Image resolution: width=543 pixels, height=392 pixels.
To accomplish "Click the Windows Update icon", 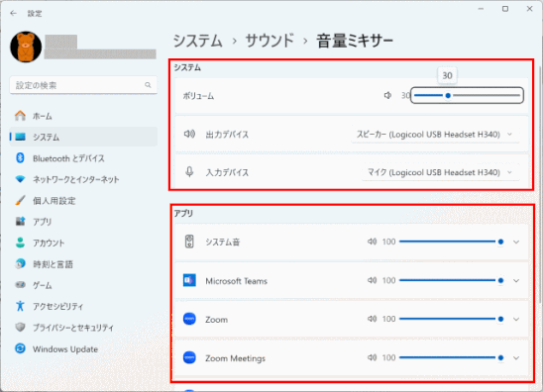I will [20, 348].
